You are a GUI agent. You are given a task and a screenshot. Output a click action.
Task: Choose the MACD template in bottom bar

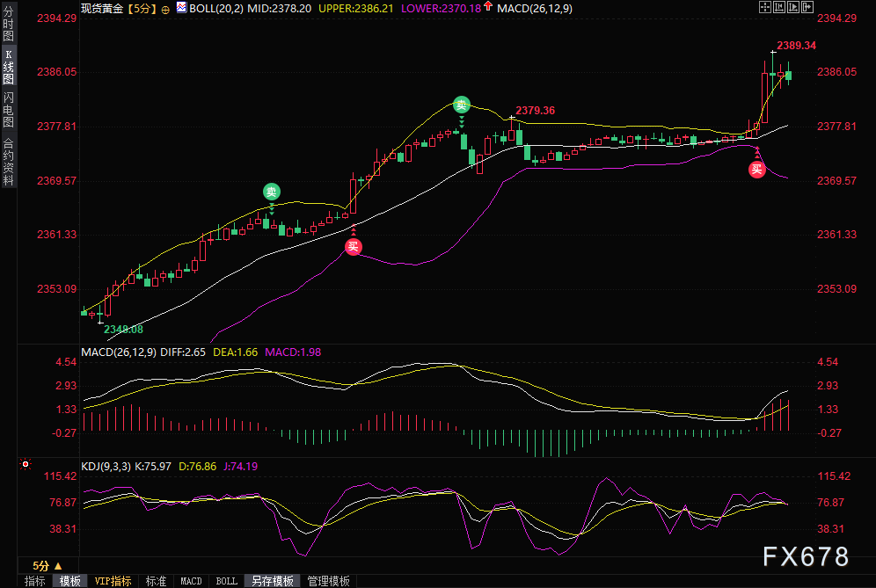click(x=191, y=581)
